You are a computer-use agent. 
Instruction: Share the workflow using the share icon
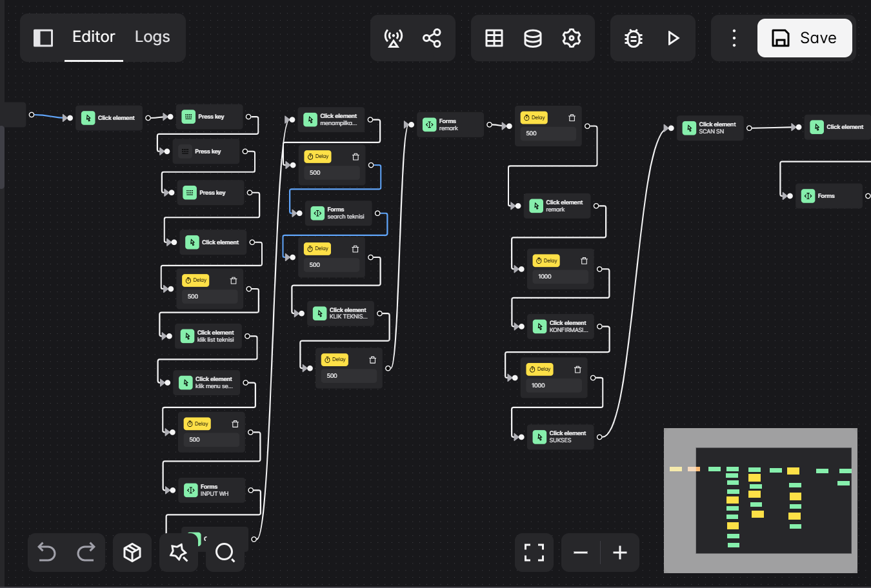pyautogui.click(x=432, y=38)
